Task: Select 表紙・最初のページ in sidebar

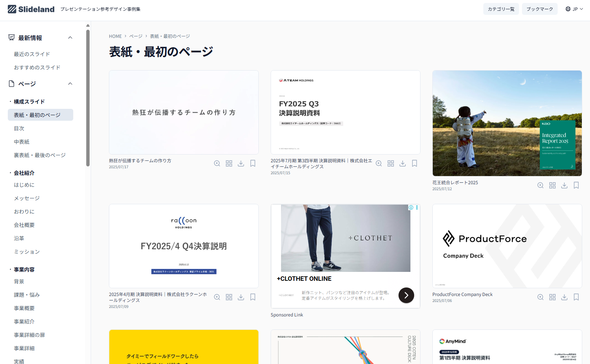Action: [41, 115]
